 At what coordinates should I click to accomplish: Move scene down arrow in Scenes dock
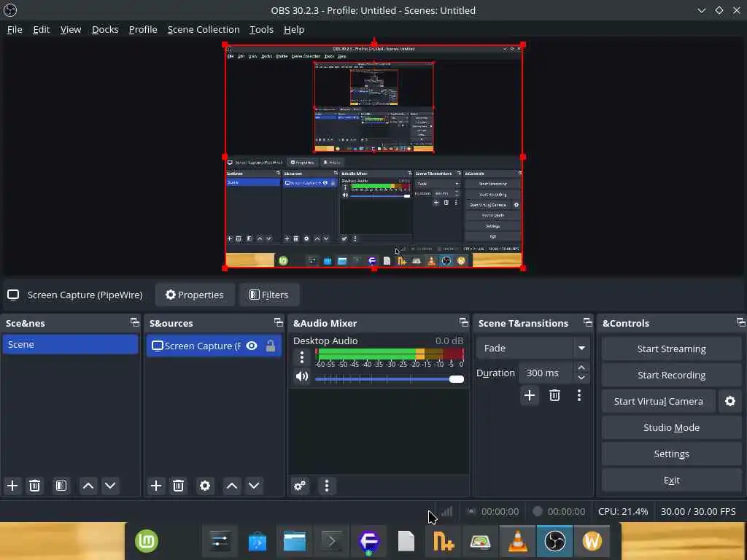click(x=110, y=486)
